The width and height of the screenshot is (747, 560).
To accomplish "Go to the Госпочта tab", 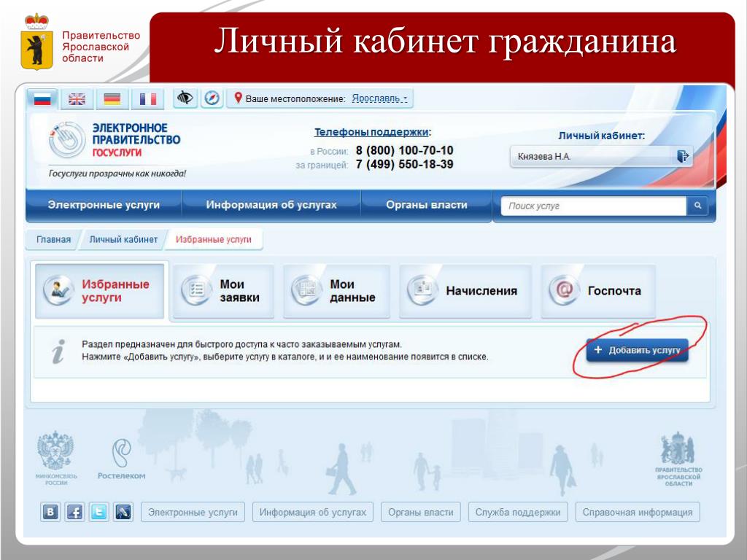I will (x=598, y=291).
